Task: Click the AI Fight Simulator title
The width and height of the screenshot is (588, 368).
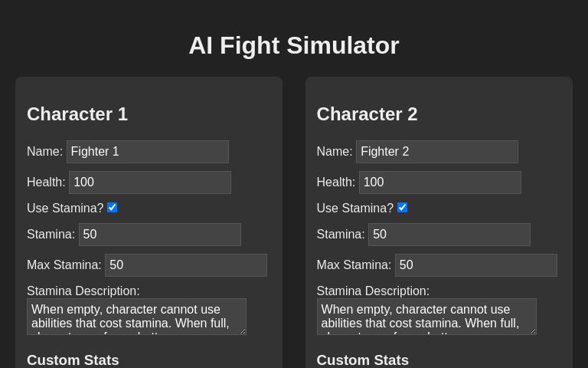Action: point(294,45)
